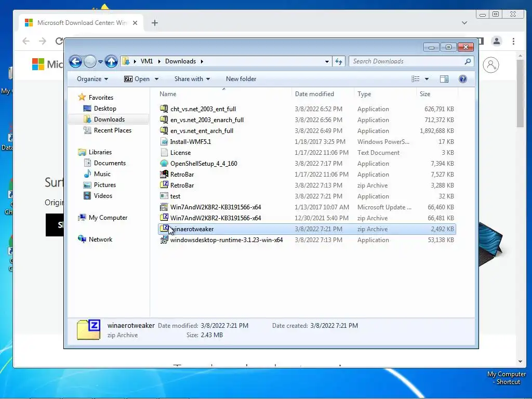Select the License text document icon
532x399 pixels.
point(164,152)
